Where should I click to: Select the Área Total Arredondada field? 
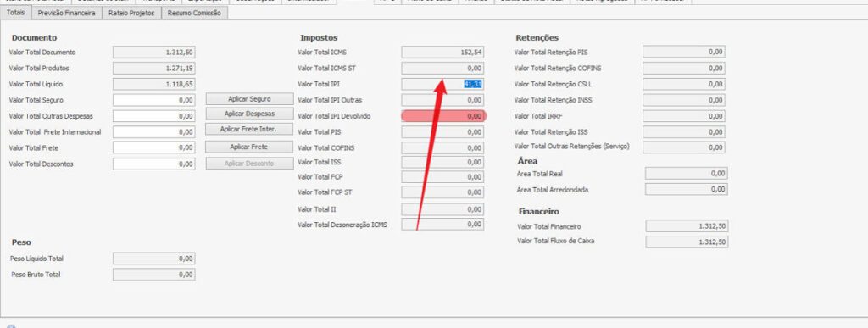687,189
